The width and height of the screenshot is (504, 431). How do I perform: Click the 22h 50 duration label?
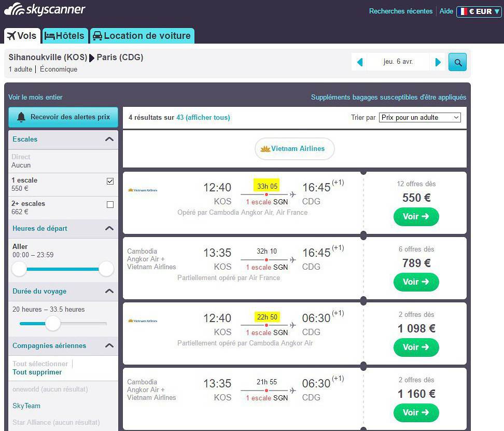(267, 317)
